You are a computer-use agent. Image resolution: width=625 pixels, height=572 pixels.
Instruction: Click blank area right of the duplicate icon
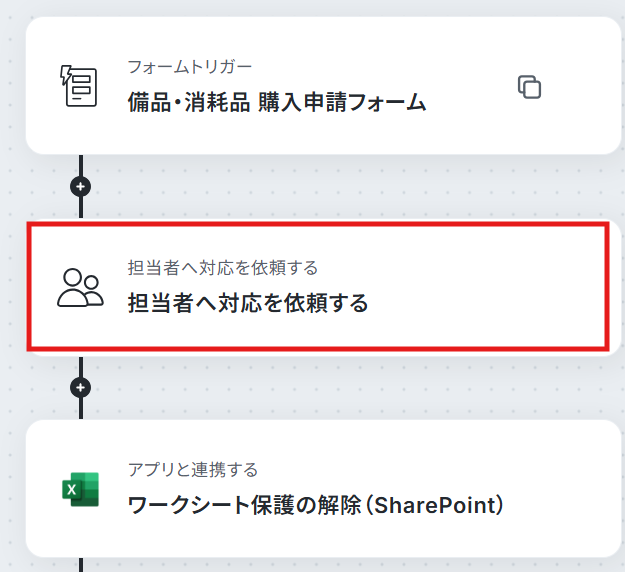pos(578,86)
